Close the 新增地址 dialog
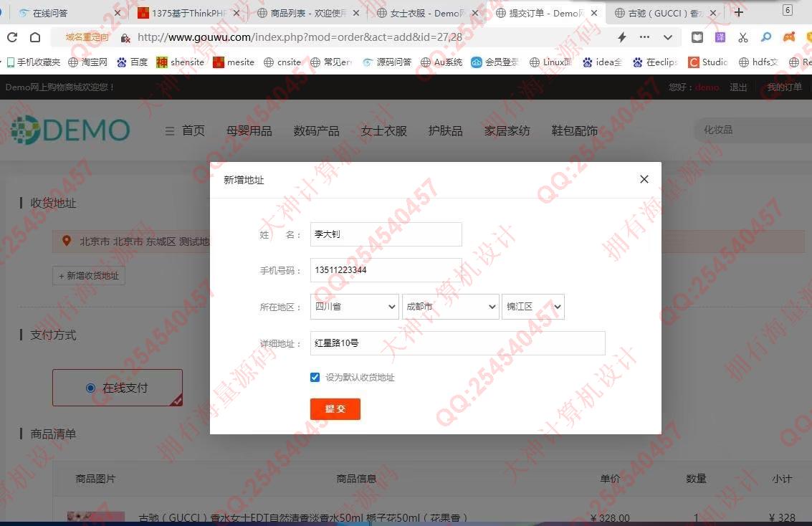812x526 pixels. click(644, 179)
